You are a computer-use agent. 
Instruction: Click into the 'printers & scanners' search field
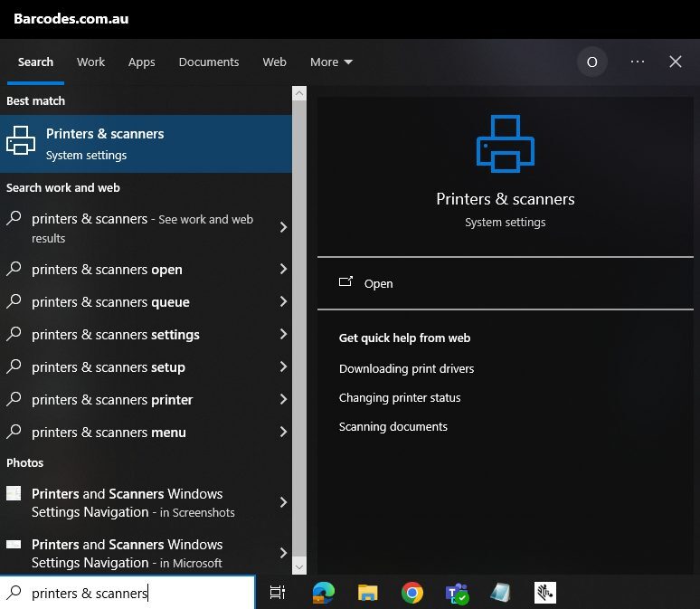point(128,593)
